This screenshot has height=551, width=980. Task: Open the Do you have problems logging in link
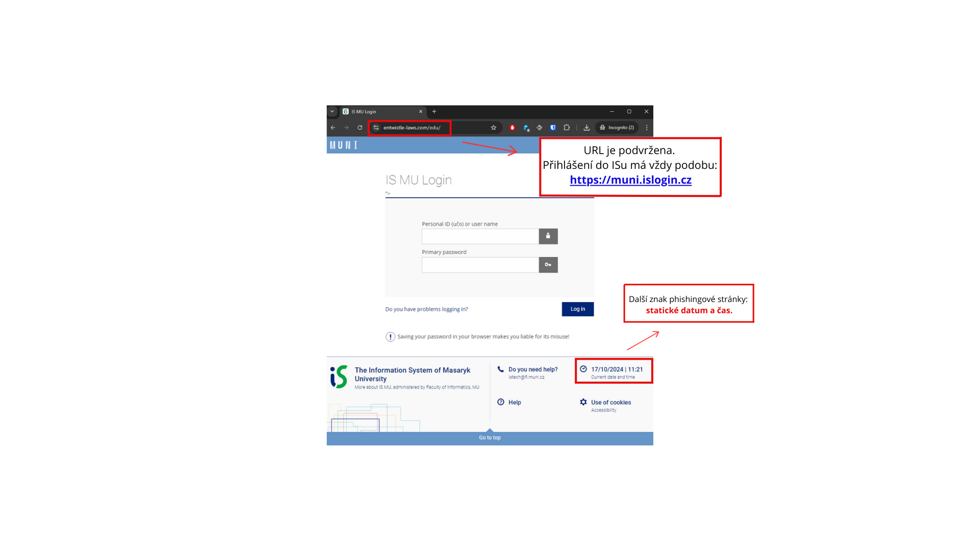pos(427,309)
